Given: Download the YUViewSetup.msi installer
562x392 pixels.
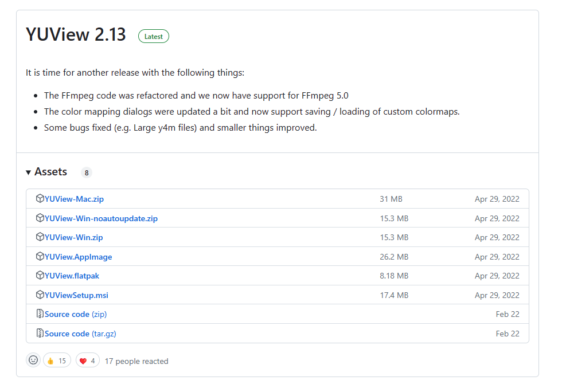Looking at the screenshot, I should tap(76, 295).
